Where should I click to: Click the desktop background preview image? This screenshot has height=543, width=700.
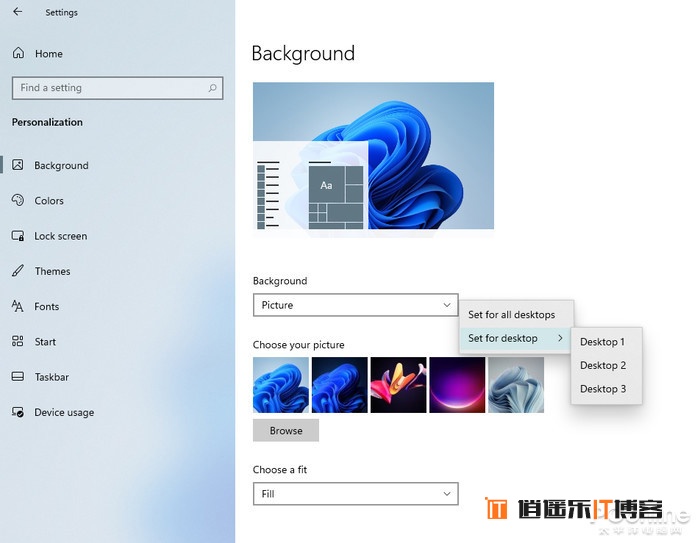(373, 155)
